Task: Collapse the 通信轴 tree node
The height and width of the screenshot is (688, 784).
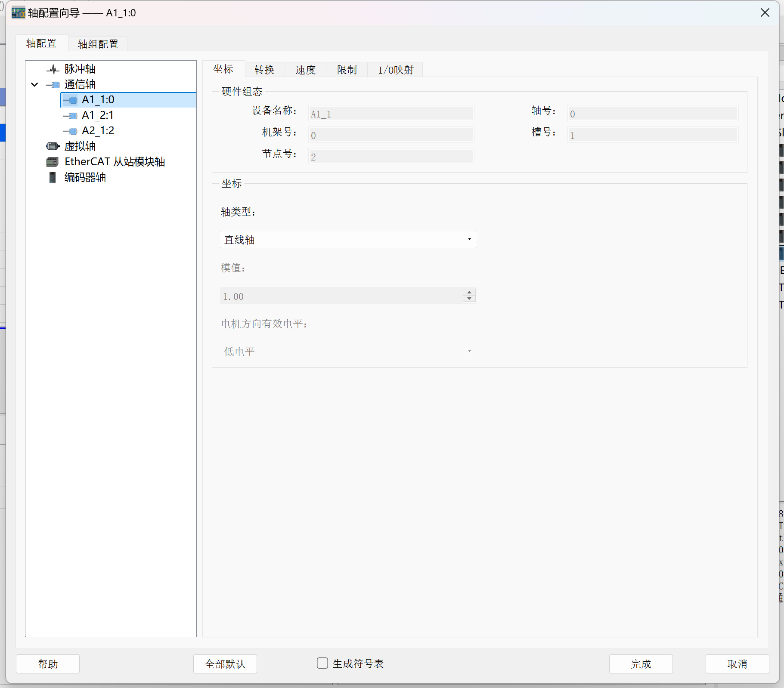Action: pyautogui.click(x=34, y=85)
